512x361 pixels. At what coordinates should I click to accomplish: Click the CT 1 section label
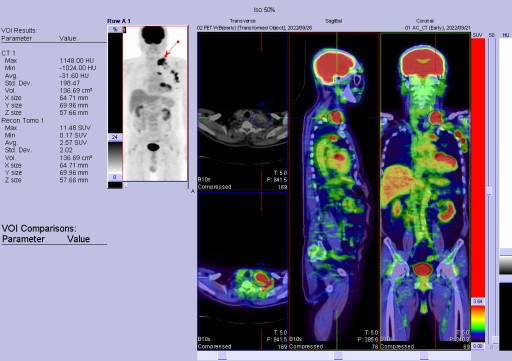point(9,53)
